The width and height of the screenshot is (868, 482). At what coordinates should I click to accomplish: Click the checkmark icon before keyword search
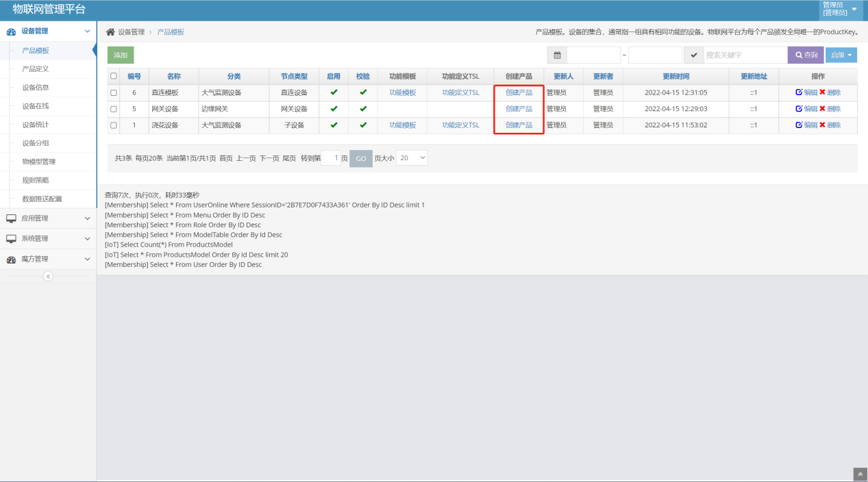(x=694, y=55)
